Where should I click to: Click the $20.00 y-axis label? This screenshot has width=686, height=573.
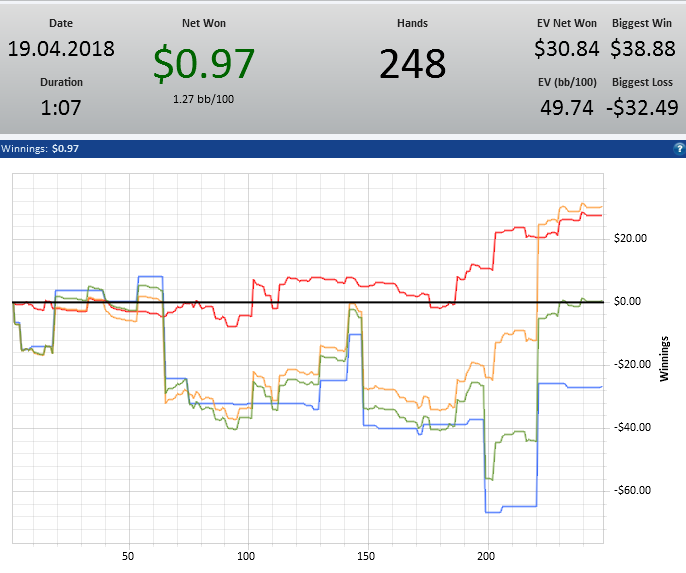630,238
